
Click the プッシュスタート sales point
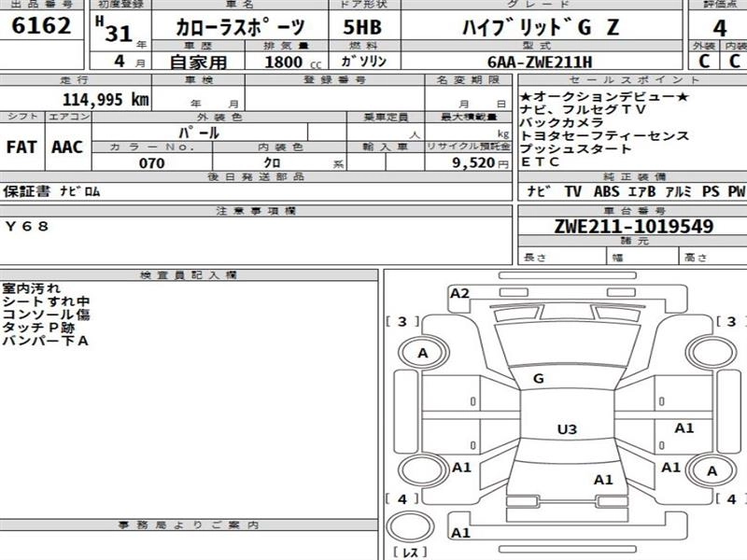[575, 148]
